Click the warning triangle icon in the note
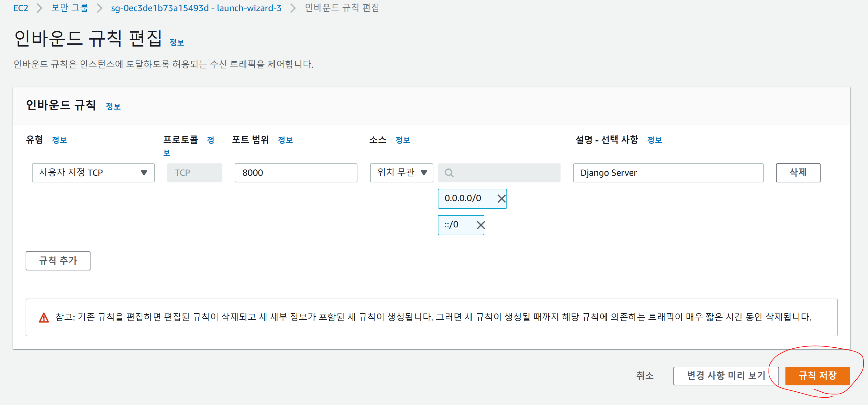868x405 pixels. click(44, 318)
